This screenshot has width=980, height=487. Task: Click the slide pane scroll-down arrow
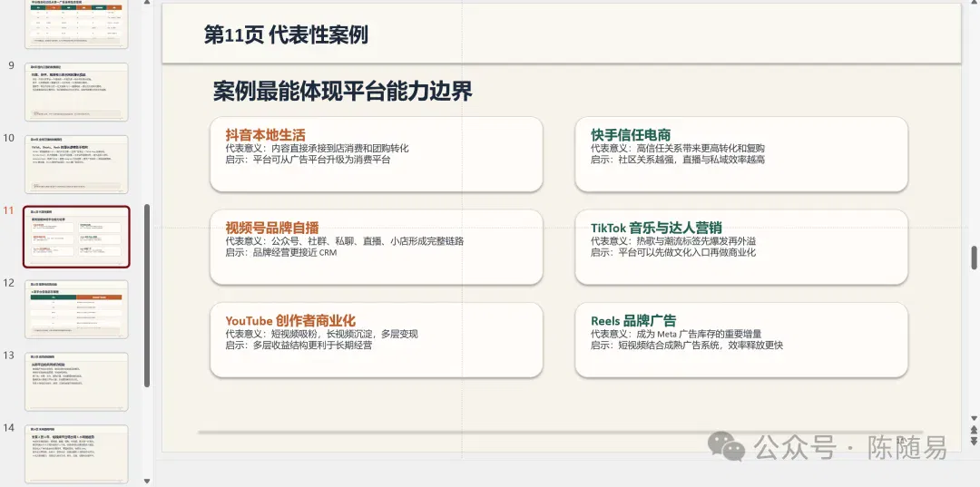coord(973,418)
